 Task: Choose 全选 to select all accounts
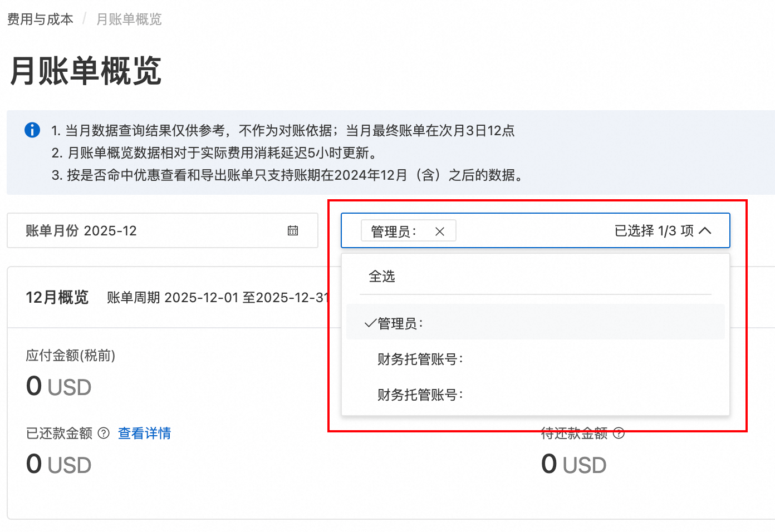[382, 277]
